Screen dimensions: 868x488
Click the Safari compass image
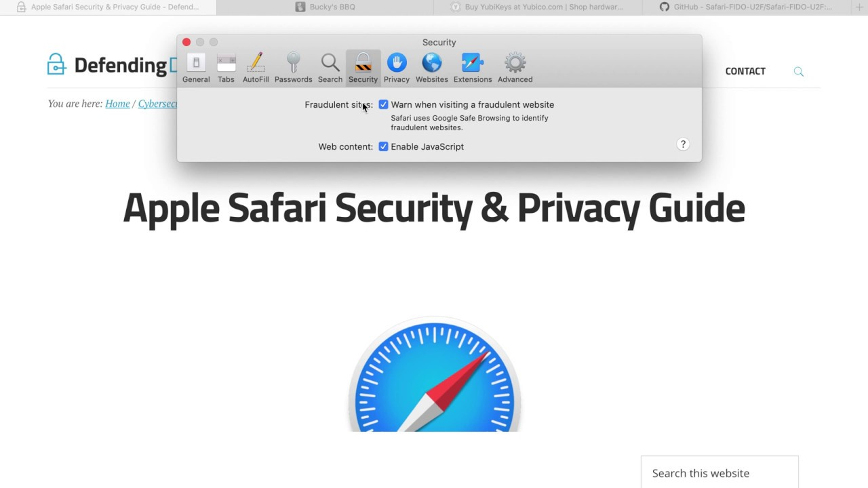(434, 375)
